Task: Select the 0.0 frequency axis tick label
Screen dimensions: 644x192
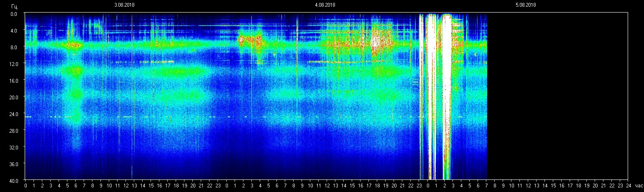Action: tap(14, 14)
